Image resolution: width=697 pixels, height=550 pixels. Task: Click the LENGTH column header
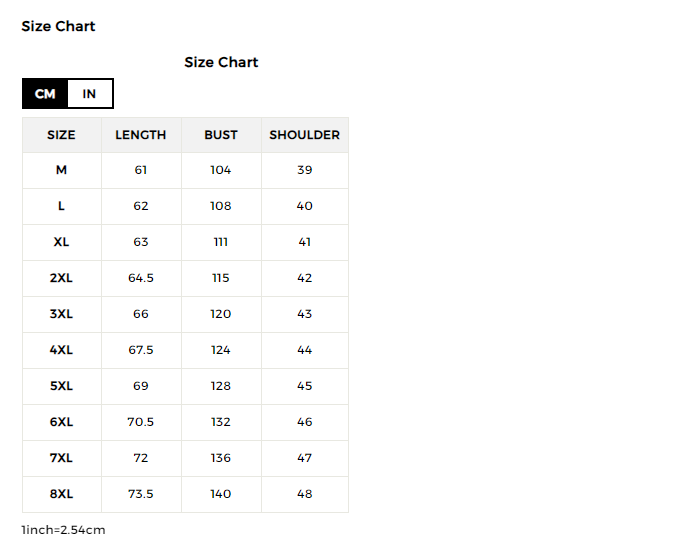coord(141,135)
